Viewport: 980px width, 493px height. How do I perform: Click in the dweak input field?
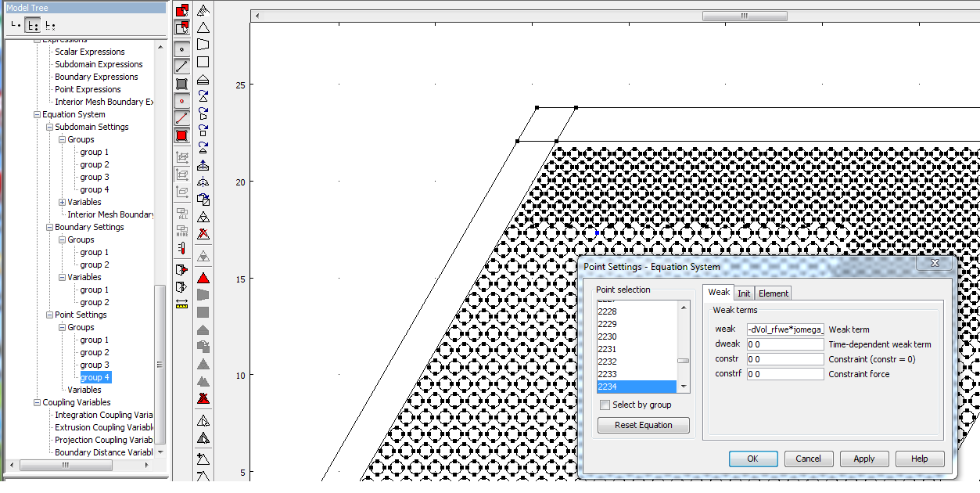[x=784, y=344]
